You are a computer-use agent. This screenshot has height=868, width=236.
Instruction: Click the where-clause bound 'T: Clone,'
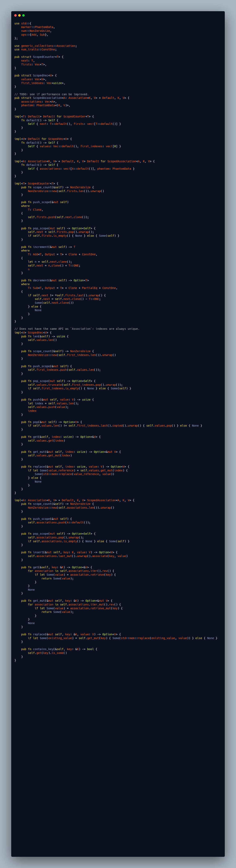tap(35, 209)
